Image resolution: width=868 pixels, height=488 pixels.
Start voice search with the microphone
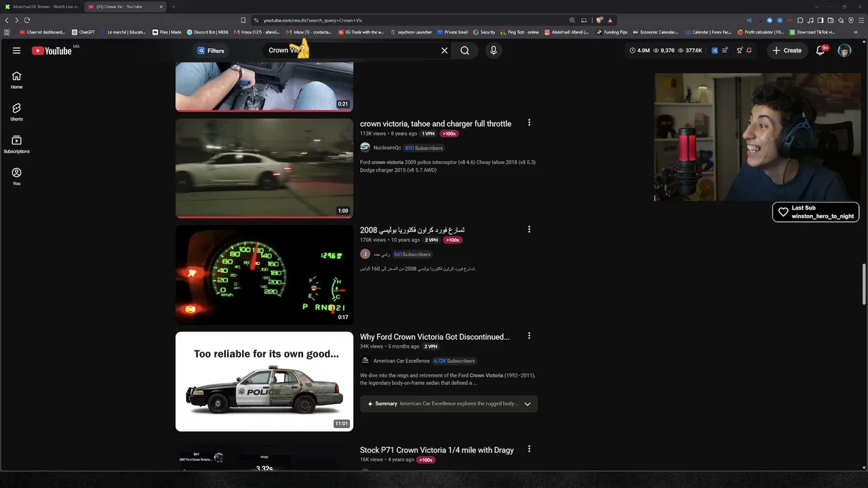click(493, 50)
